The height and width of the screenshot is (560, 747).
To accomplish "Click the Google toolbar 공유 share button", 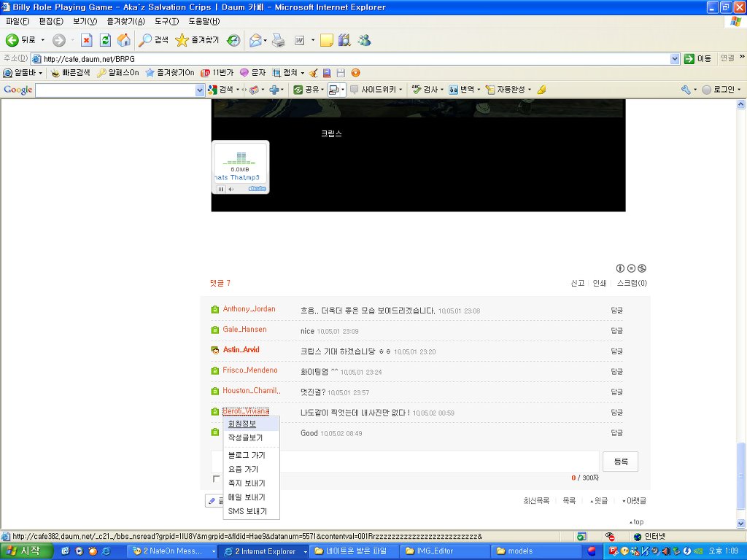I will [306, 90].
